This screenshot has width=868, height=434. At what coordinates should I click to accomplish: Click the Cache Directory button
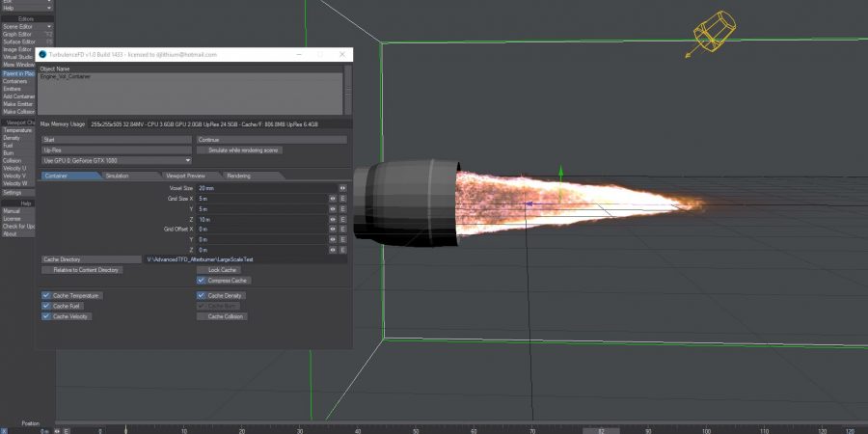pos(92,259)
